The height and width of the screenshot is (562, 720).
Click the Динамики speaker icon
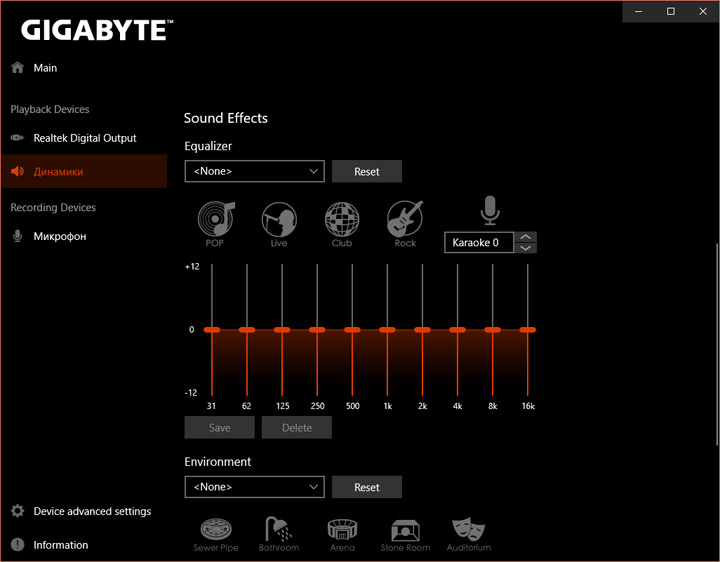[x=17, y=171]
